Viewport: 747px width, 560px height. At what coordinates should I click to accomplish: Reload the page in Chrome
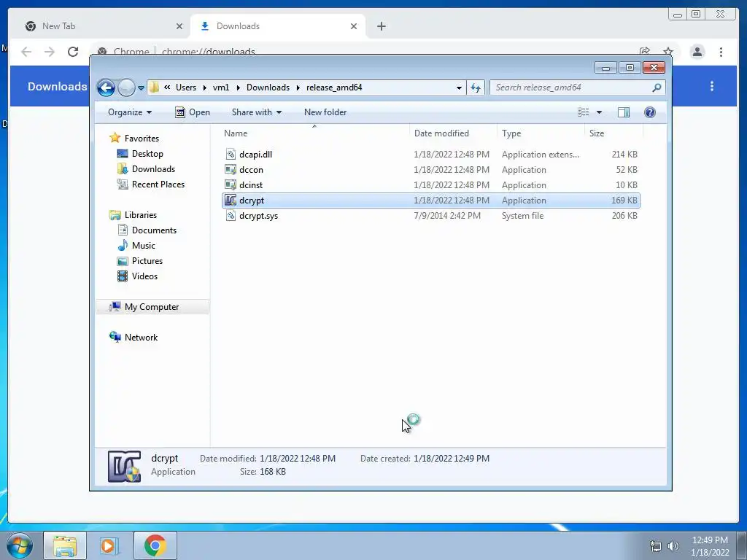point(73,52)
